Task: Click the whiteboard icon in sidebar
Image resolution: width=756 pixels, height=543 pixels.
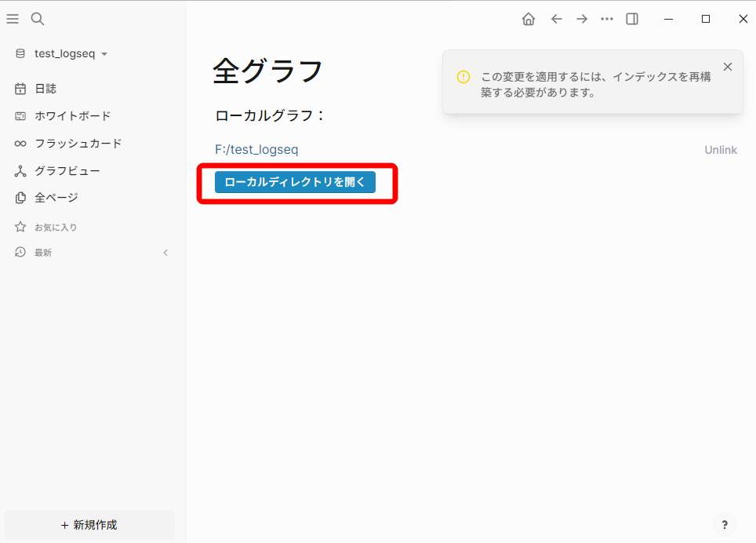Action: (20, 115)
